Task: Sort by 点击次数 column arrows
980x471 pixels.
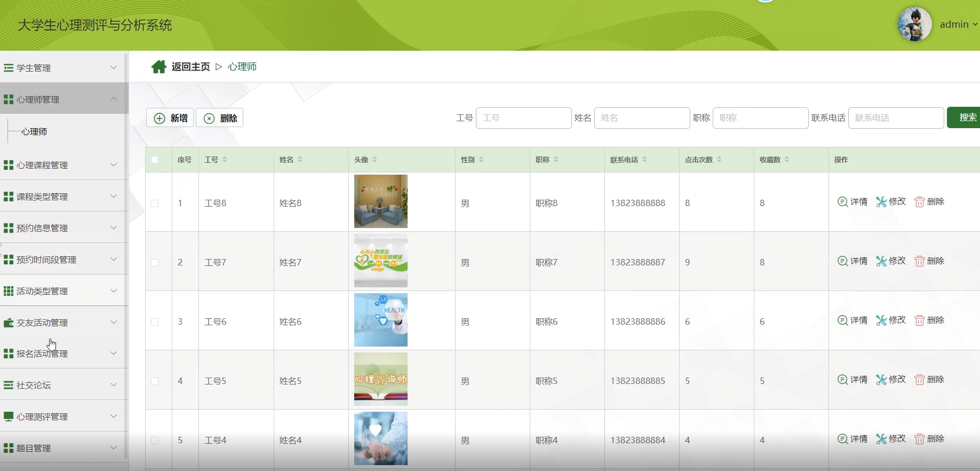Action: pos(719,160)
